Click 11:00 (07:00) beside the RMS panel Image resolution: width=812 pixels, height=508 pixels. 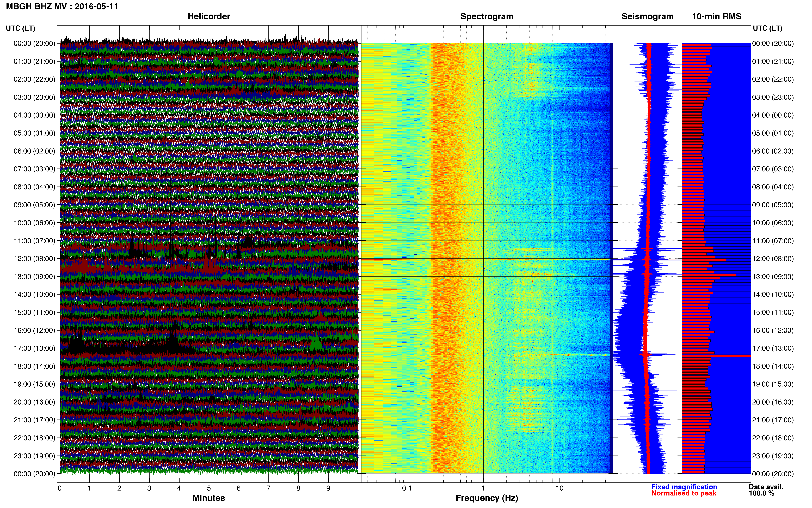pos(773,241)
